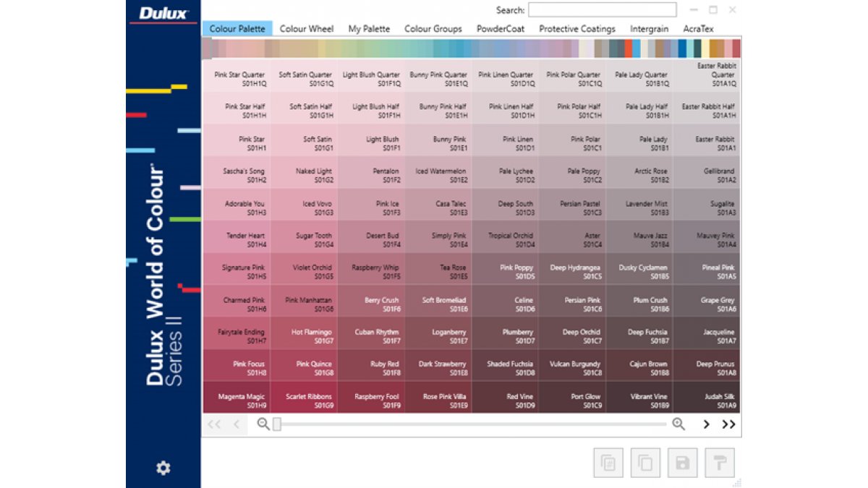Select the Adorable You swatch
868x488 pixels.
pos(236,204)
